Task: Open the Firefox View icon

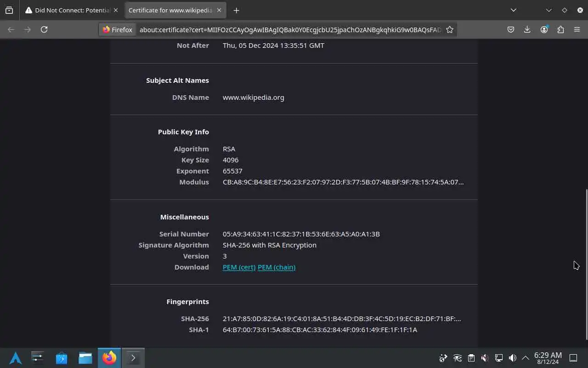Action: [9, 10]
